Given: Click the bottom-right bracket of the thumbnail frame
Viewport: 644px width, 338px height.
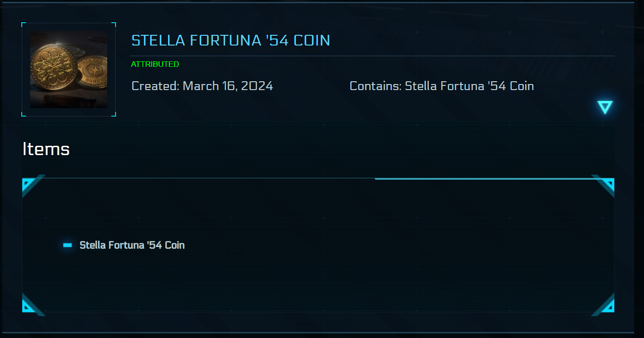Looking at the screenshot, I should (x=114, y=114).
